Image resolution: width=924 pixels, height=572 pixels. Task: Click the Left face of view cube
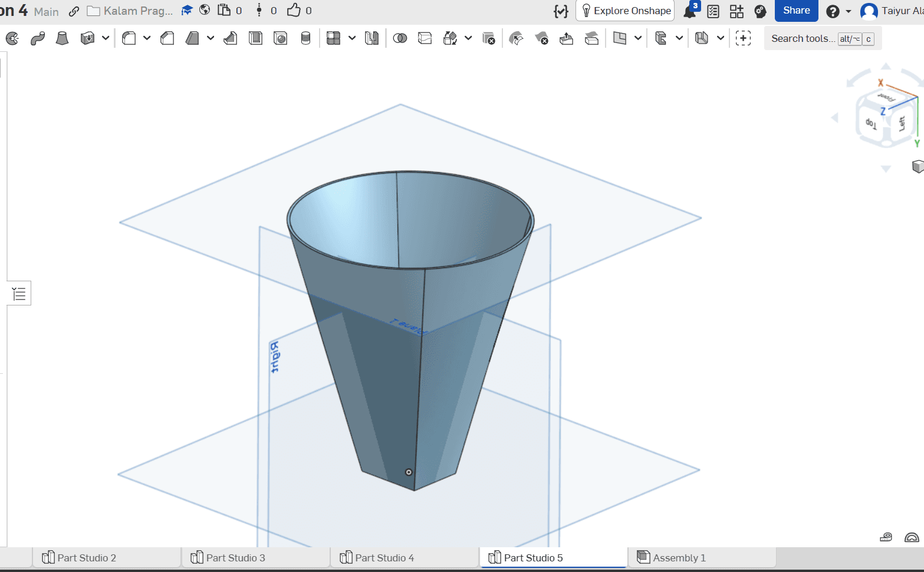pos(902,123)
